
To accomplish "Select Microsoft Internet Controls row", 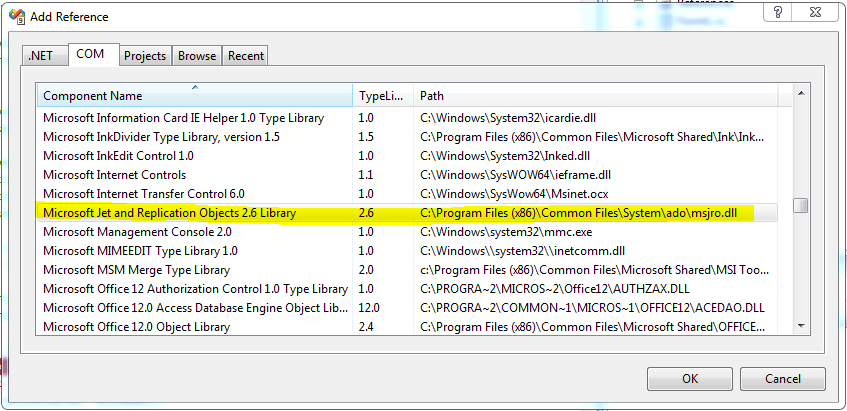I will 407,174.
